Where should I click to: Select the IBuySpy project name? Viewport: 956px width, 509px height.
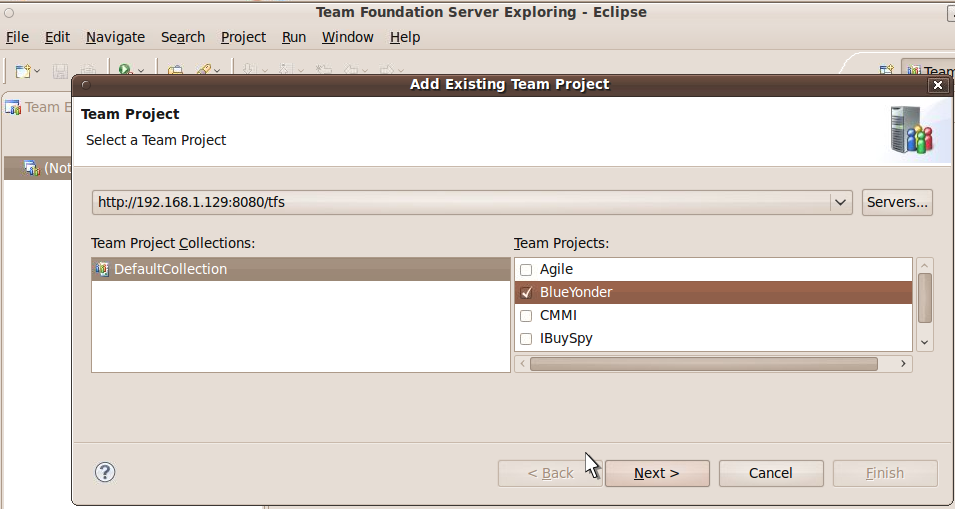tap(566, 339)
